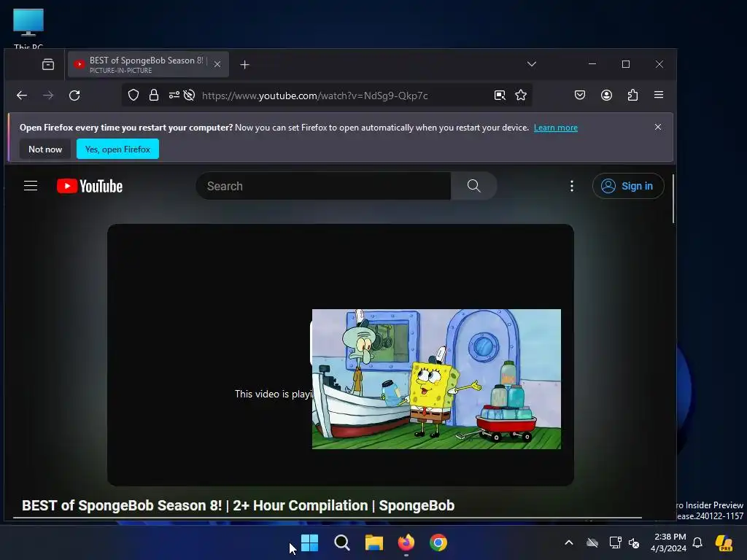Image resolution: width=747 pixels, height=560 pixels.
Task: Click the page vertical scrollbar
Action: coord(673,199)
